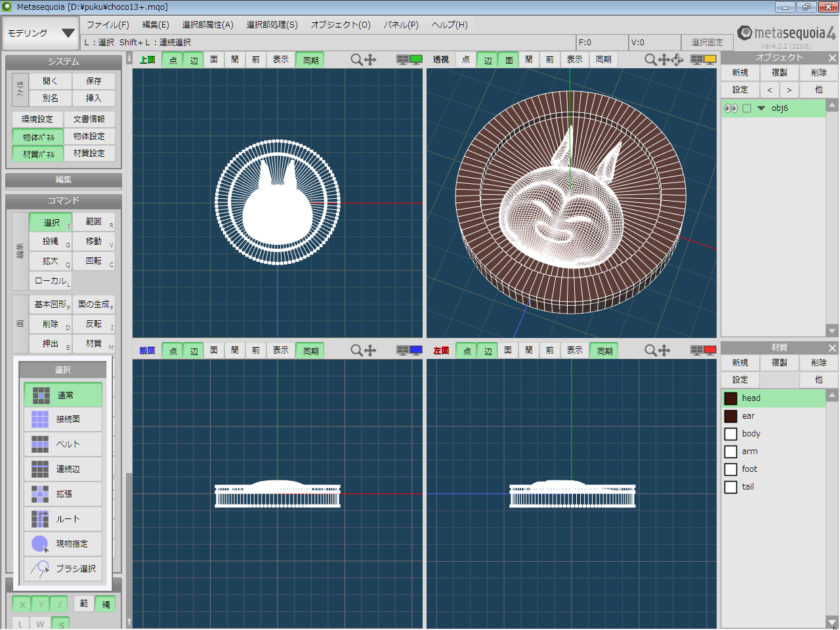Click the 選択固定 selection lock button
The width and height of the screenshot is (840, 630).
[x=707, y=42]
